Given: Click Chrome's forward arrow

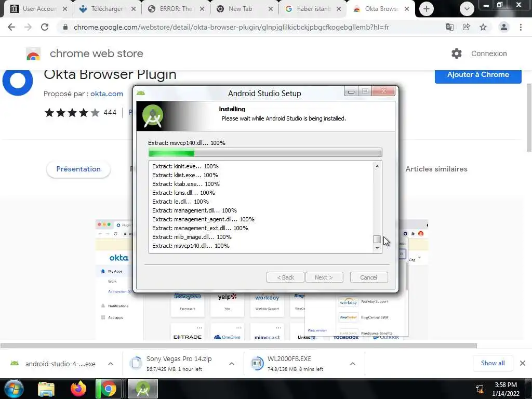Looking at the screenshot, I should [28, 27].
